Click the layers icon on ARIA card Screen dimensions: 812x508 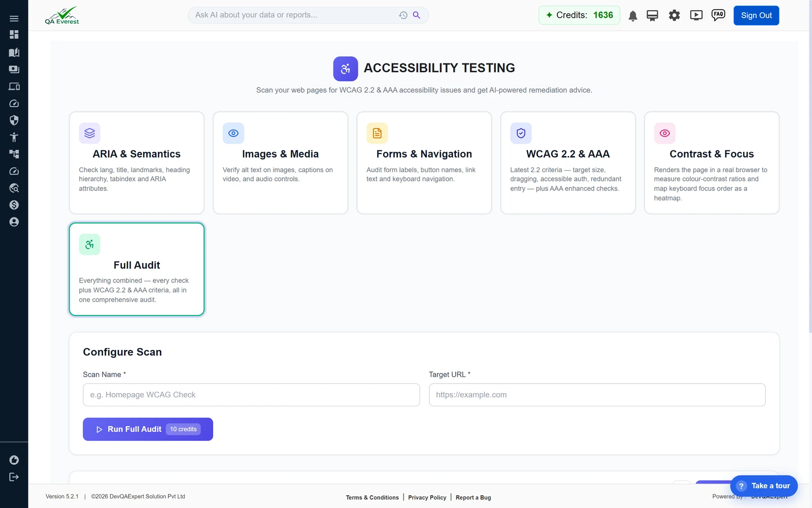(x=90, y=133)
